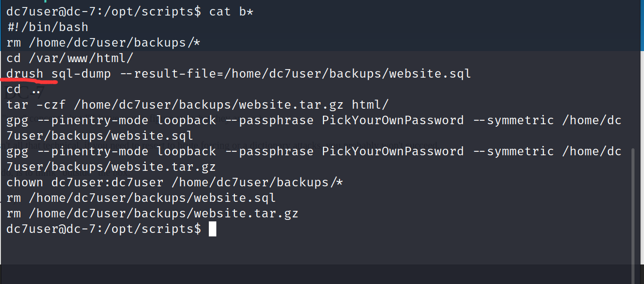Click the 'cd /var/www/html/' line
The width and height of the screenshot is (644, 284).
point(70,58)
